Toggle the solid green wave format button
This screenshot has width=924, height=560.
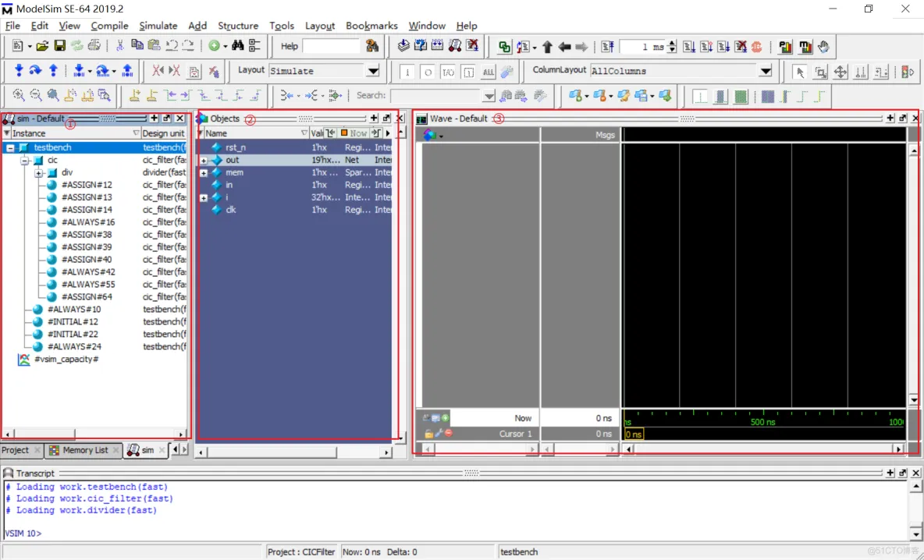point(740,96)
